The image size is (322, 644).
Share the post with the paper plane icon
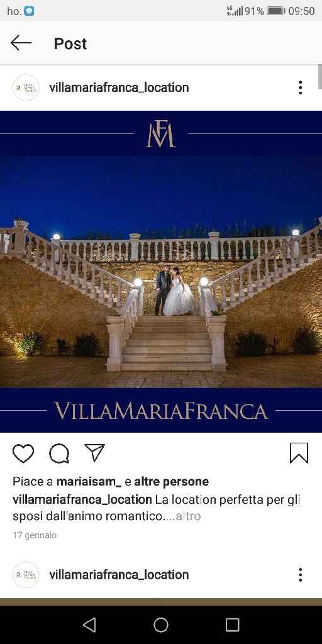tap(94, 453)
